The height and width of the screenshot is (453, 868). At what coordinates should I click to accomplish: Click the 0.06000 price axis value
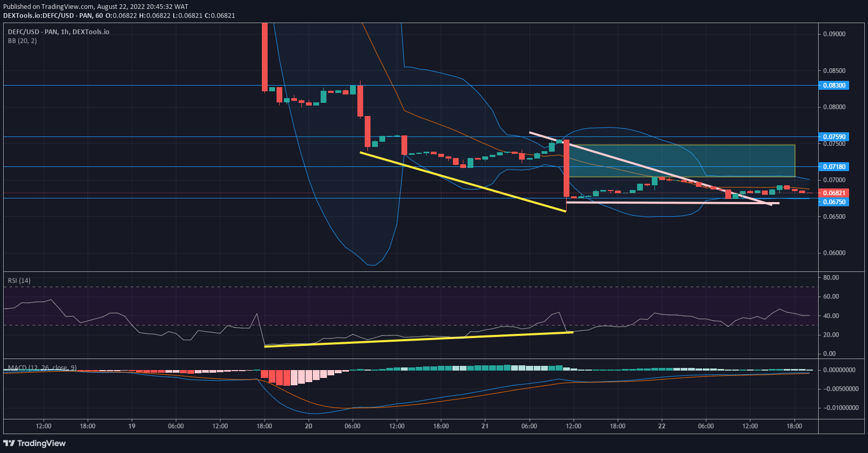pos(834,252)
